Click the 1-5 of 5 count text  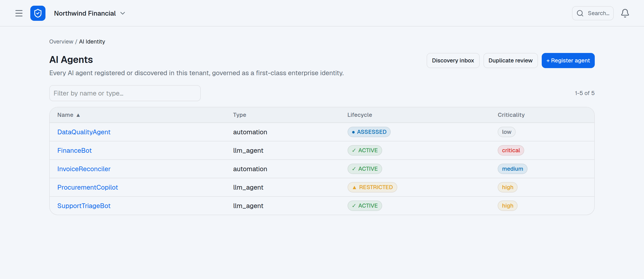tap(585, 93)
